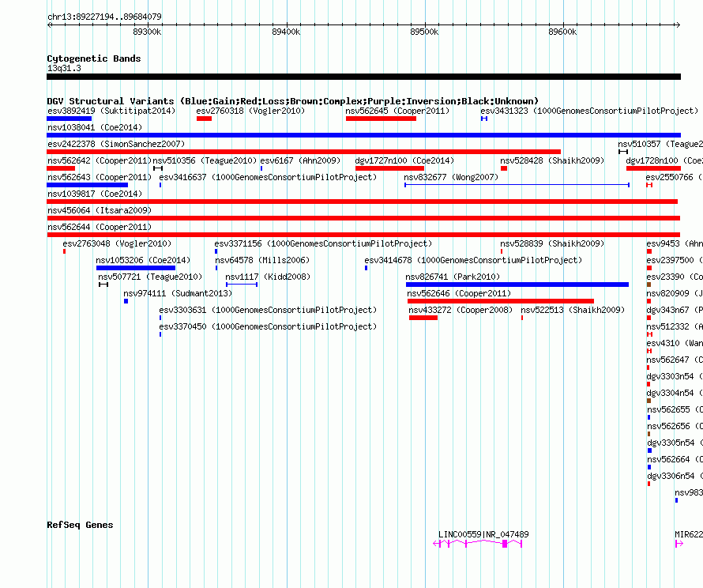Click the esv3431323 1000GenomesConsortiumPilotProject label

tap(589, 111)
